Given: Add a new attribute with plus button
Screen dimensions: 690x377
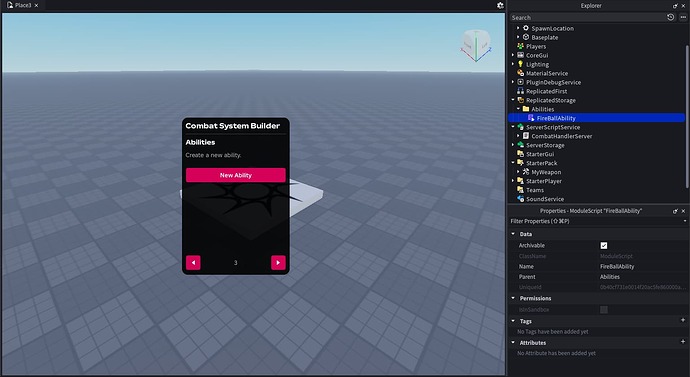Looking at the screenshot, I should tap(683, 342).
